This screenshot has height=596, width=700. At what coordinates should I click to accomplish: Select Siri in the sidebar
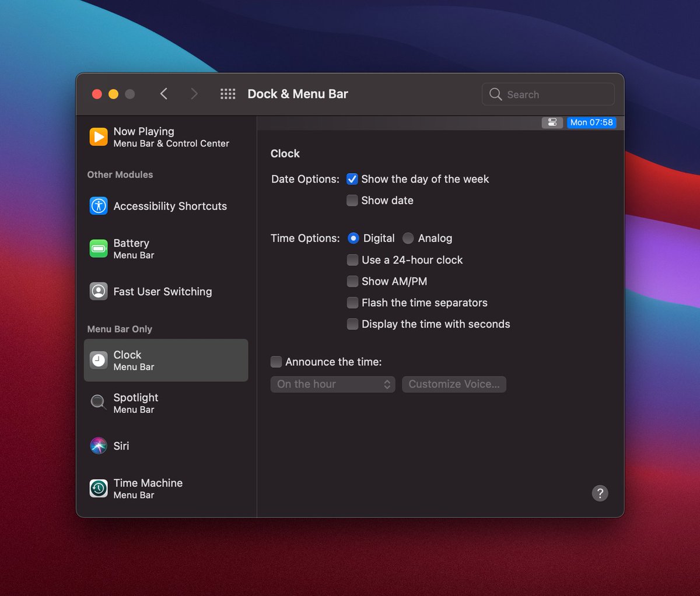(x=121, y=446)
